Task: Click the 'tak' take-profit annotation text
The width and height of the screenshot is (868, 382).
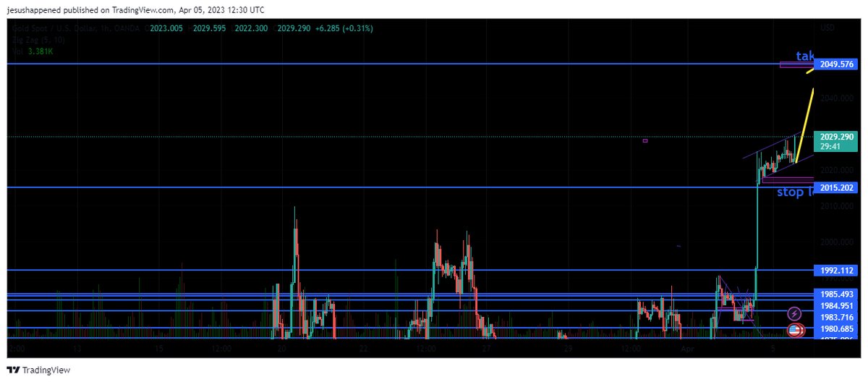Action: 805,56
